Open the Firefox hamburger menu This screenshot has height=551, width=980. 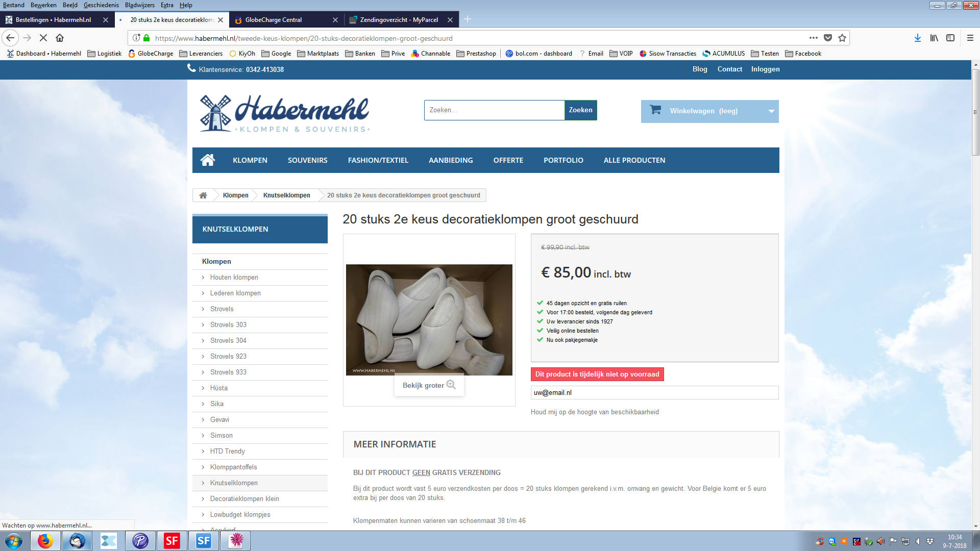[x=970, y=38]
